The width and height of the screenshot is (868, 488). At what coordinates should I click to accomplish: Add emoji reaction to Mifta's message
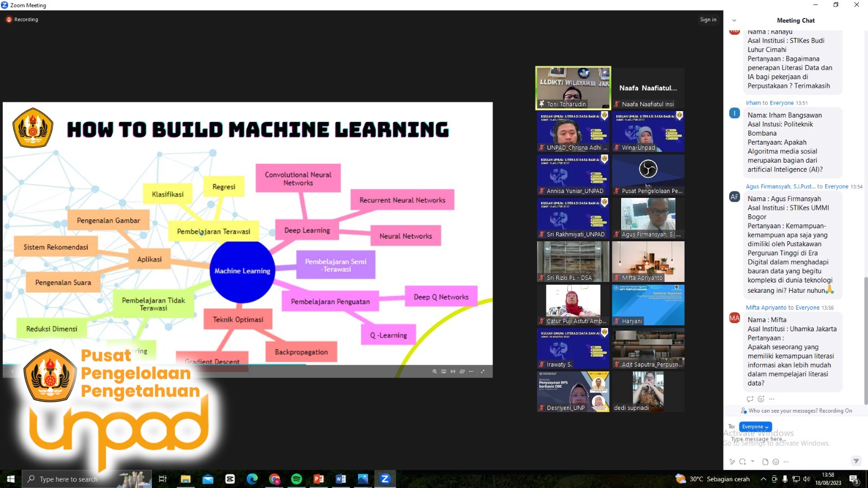[x=761, y=399]
